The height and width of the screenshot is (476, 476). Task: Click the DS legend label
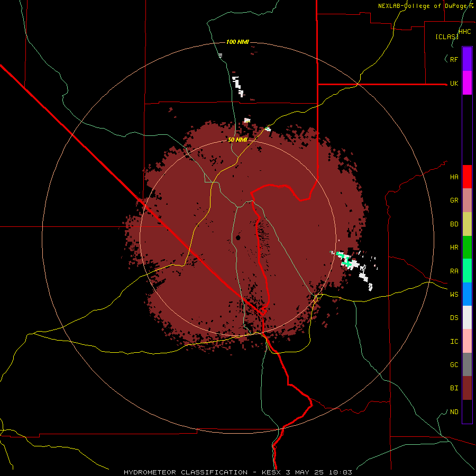click(454, 318)
